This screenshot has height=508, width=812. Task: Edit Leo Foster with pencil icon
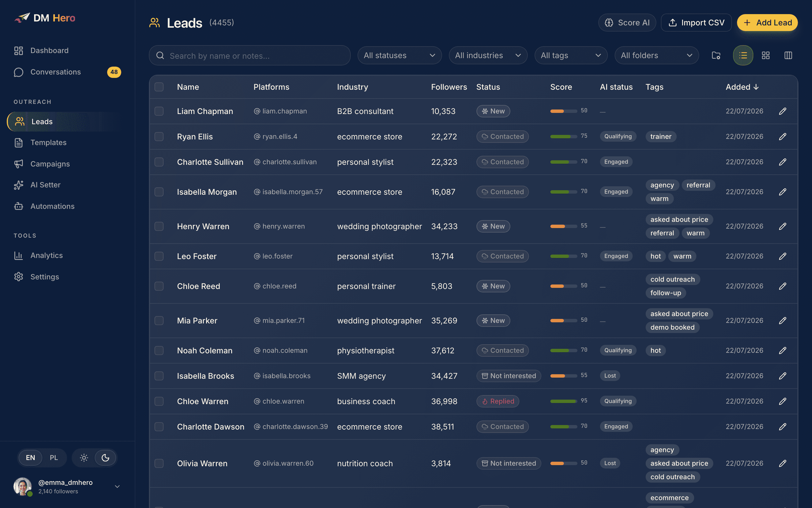[782, 256]
